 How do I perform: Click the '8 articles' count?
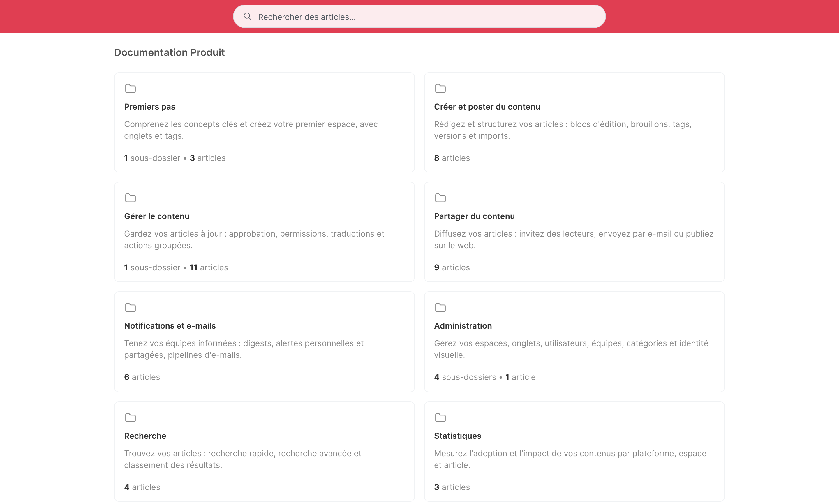point(452,158)
